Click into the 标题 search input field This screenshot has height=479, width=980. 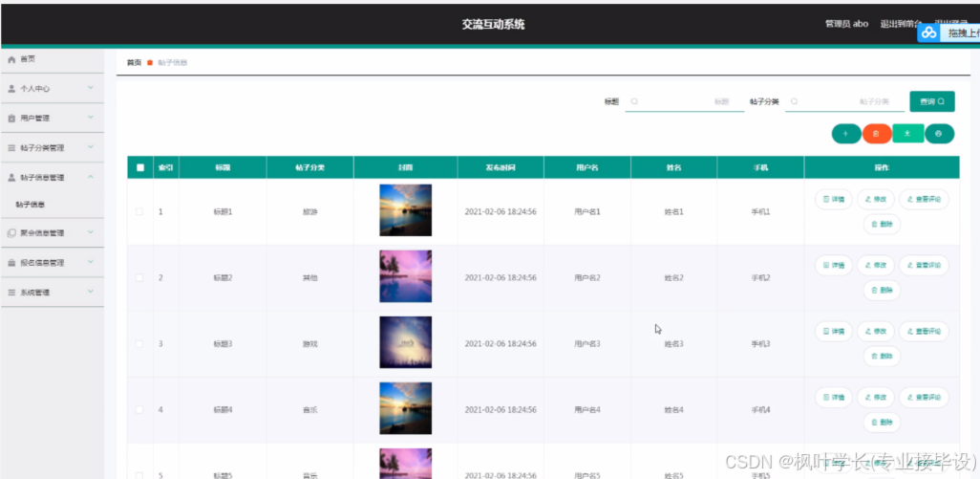click(684, 101)
